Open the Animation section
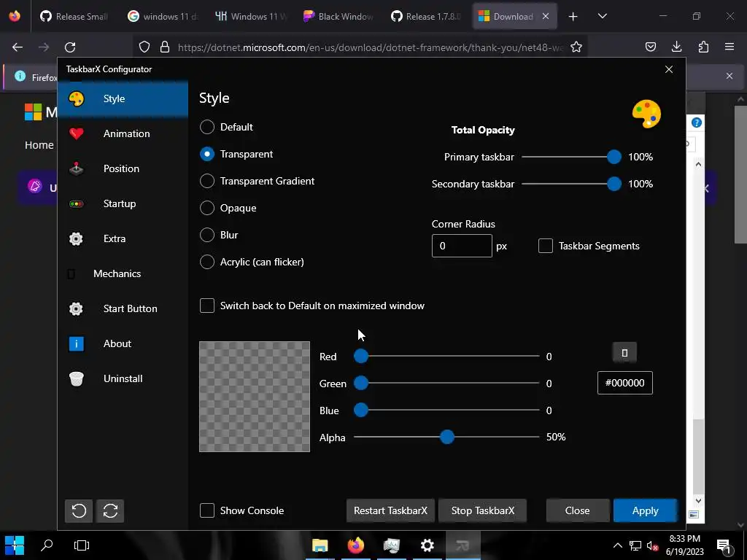This screenshot has width=747, height=560. tap(123, 134)
